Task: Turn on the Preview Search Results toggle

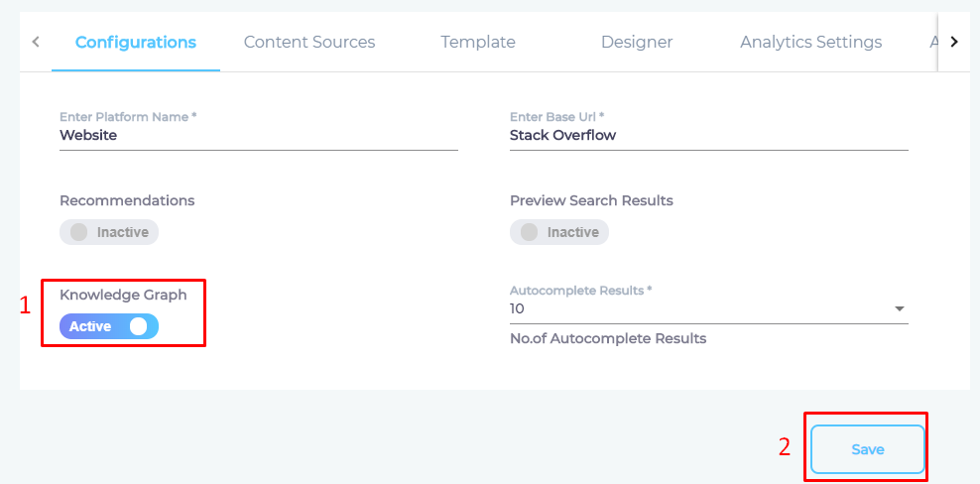Action: point(559,232)
